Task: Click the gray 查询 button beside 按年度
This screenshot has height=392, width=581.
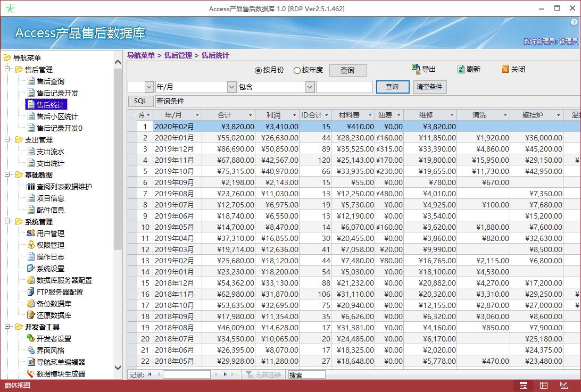Action: coord(348,70)
